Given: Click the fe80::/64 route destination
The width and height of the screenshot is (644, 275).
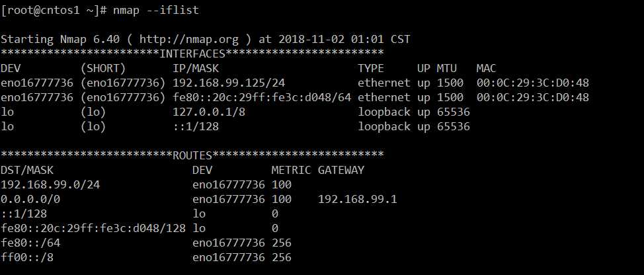Looking at the screenshot, I should pyautogui.click(x=30, y=243).
